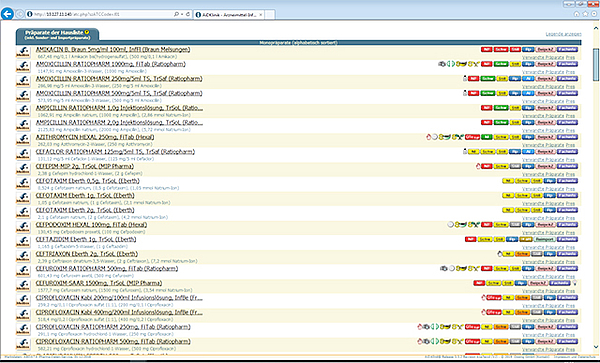Click the bottle icon in AMOXICILLIN 250mg/5ml row

click(465, 78)
